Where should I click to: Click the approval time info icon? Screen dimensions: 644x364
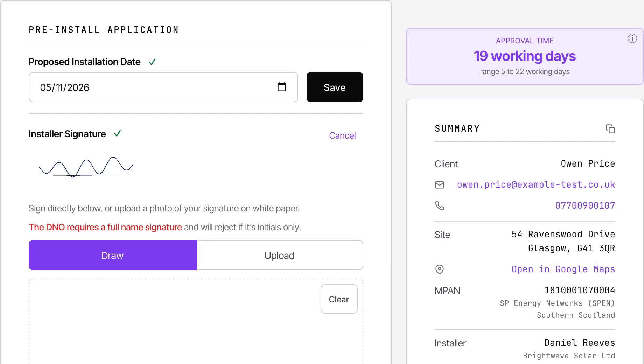pyautogui.click(x=632, y=38)
